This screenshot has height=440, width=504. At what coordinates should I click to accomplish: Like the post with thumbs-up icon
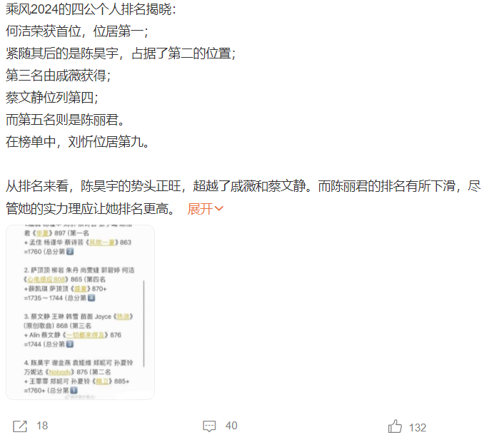click(395, 426)
